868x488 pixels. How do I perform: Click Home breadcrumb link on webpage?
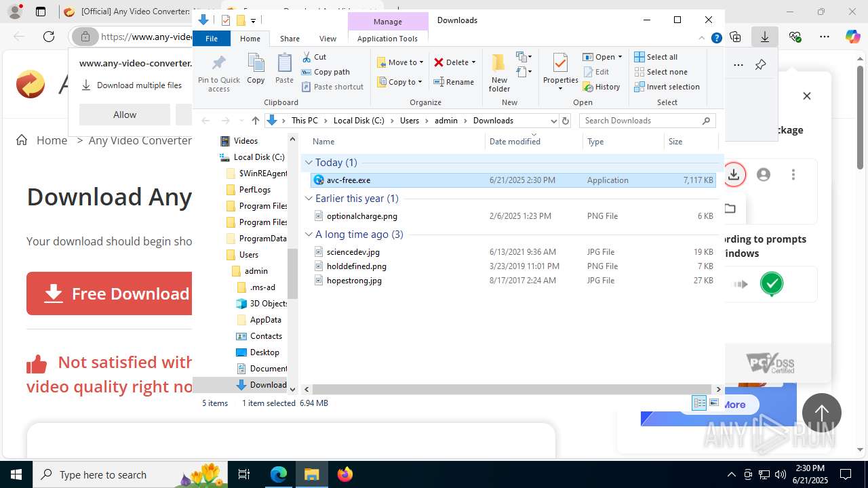(52, 140)
